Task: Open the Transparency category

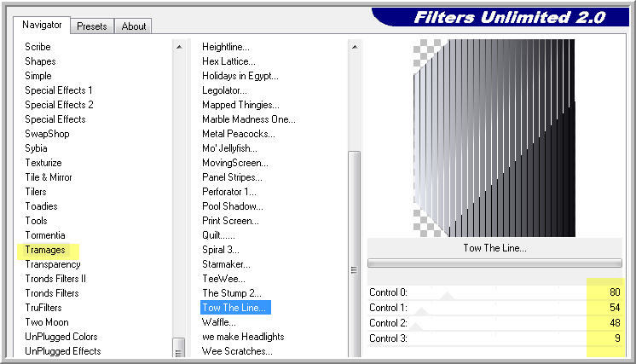Action: pos(53,264)
